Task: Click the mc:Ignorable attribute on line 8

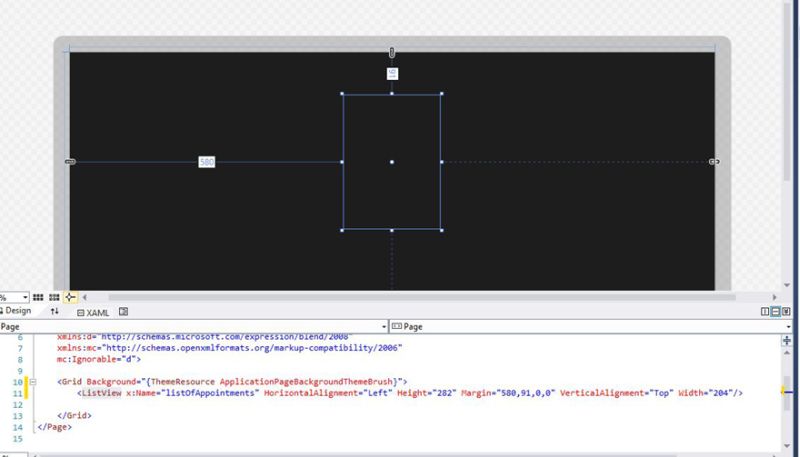Action: (x=86, y=359)
